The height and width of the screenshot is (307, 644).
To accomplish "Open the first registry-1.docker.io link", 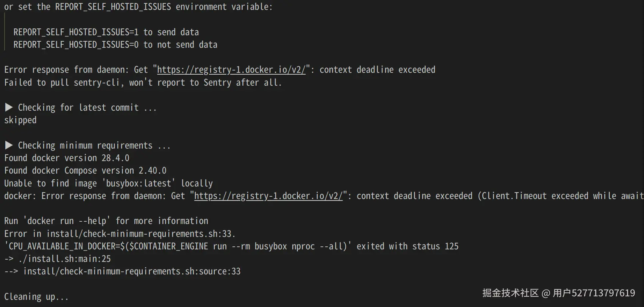I will click(231, 70).
